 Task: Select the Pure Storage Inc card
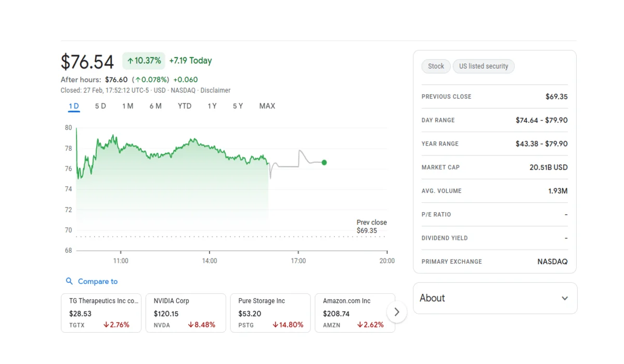[x=270, y=313]
